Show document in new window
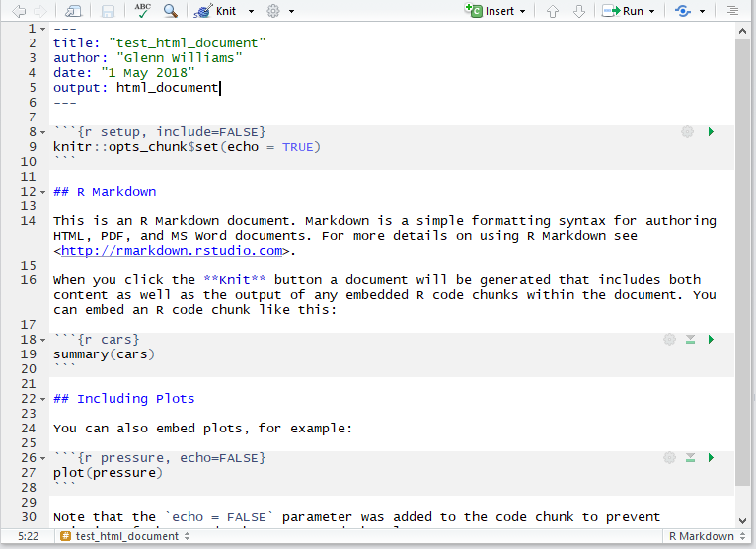 pos(74,11)
